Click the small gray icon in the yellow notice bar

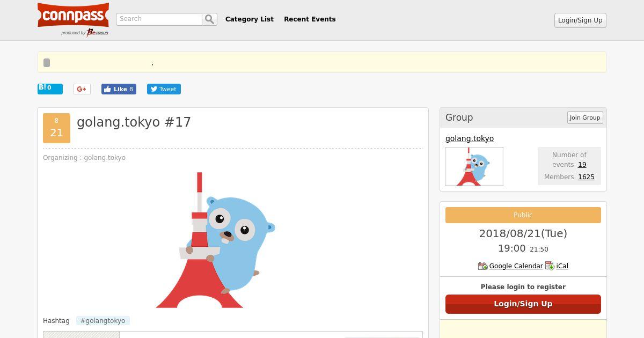[x=47, y=63]
